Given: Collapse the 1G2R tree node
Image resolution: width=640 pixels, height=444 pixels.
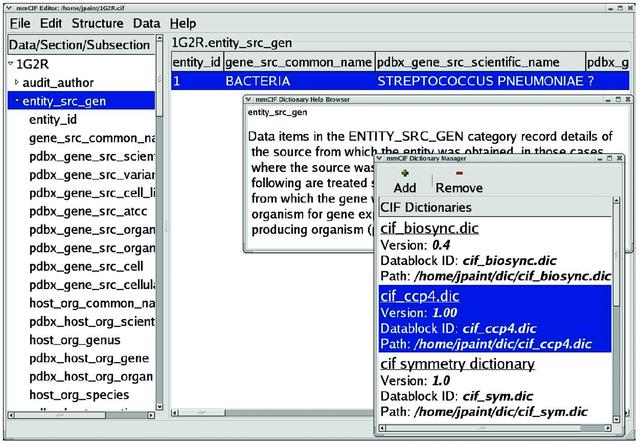Looking at the screenshot, I should coord(11,63).
